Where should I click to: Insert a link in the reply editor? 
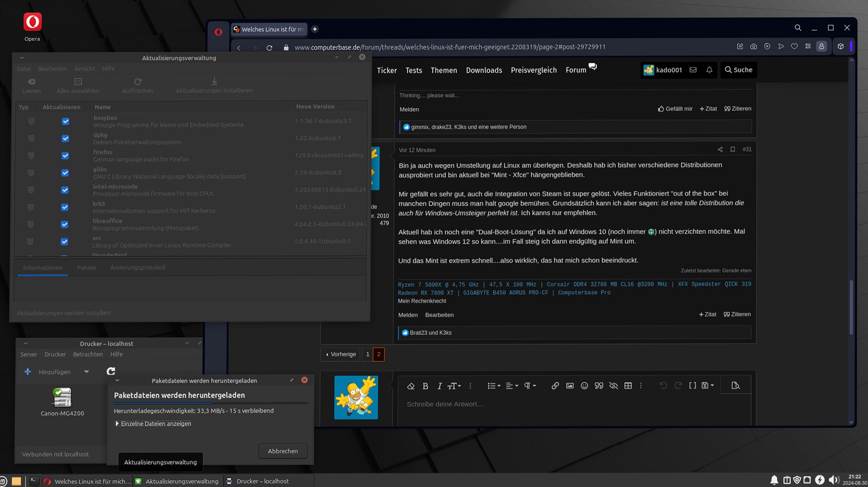tap(555, 386)
